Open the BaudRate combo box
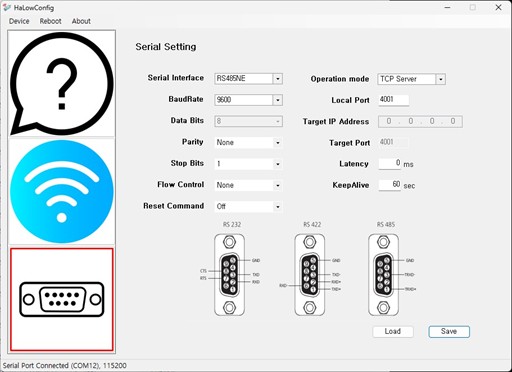The height and width of the screenshot is (372, 512). click(x=248, y=100)
